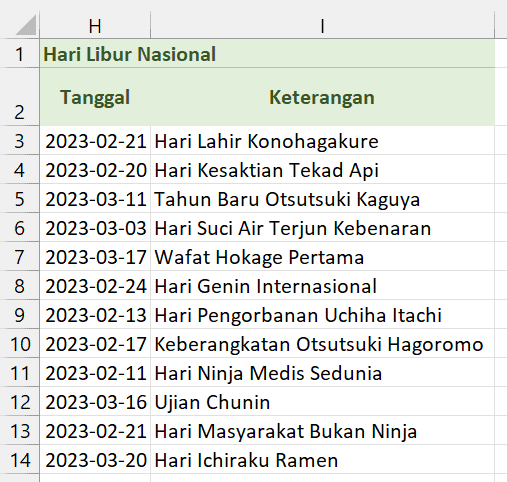Select cell 'Wafat Hokage Pertama'
Image resolution: width=507 pixels, height=482 pixels.
pos(322,256)
